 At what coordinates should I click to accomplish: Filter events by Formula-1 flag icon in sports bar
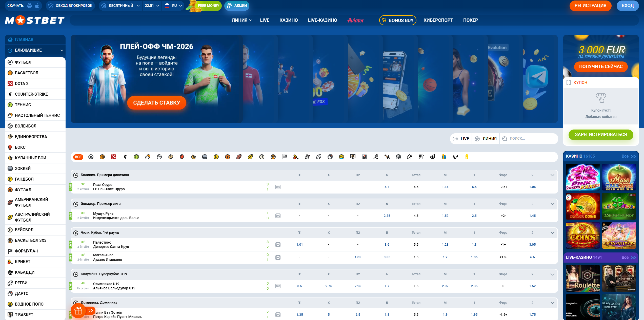(285, 157)
